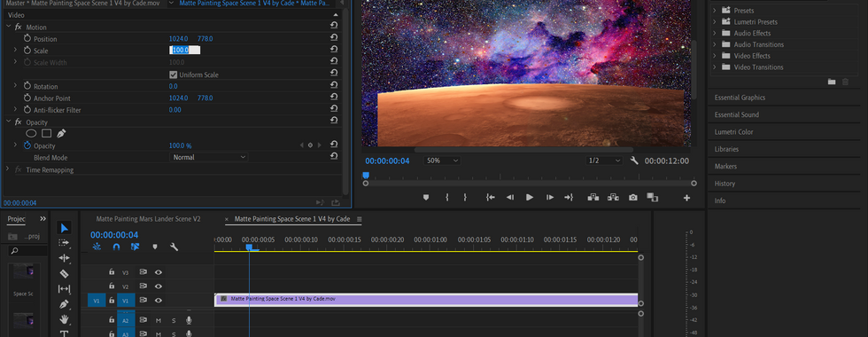This screenshot has height=337, width=868.
Task: Reset the Anchor Point parameter
Action: pyautogui.click(x=334, y=98)
